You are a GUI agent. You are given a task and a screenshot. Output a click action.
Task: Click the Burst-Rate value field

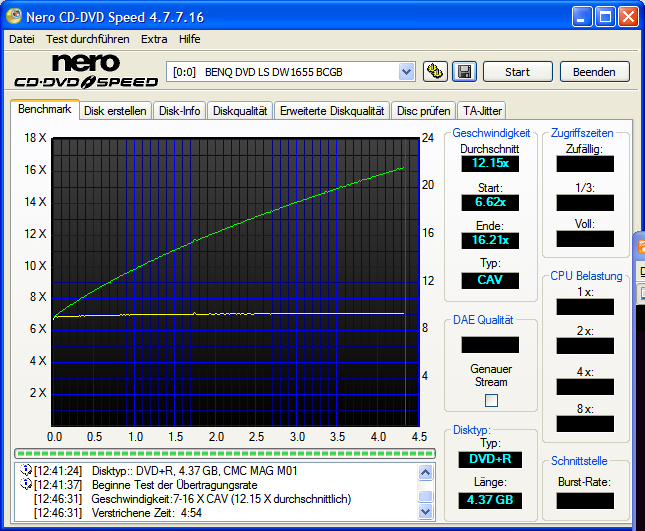[585, 500]
